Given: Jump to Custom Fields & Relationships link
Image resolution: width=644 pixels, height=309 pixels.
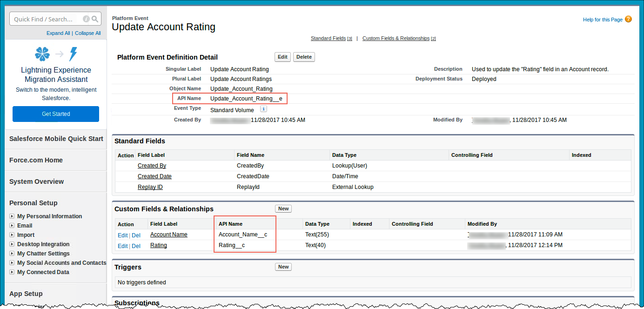Looking at the screenshot, I should 396,38.
